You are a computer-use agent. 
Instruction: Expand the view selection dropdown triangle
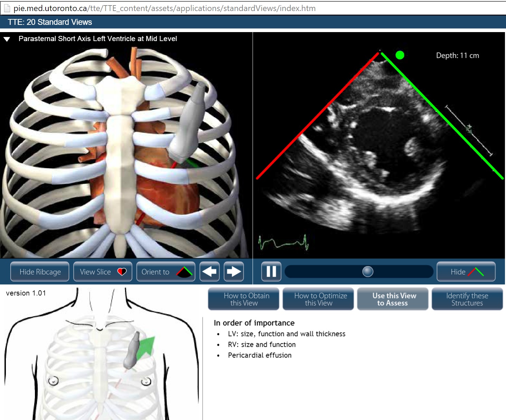click(7, 39)
